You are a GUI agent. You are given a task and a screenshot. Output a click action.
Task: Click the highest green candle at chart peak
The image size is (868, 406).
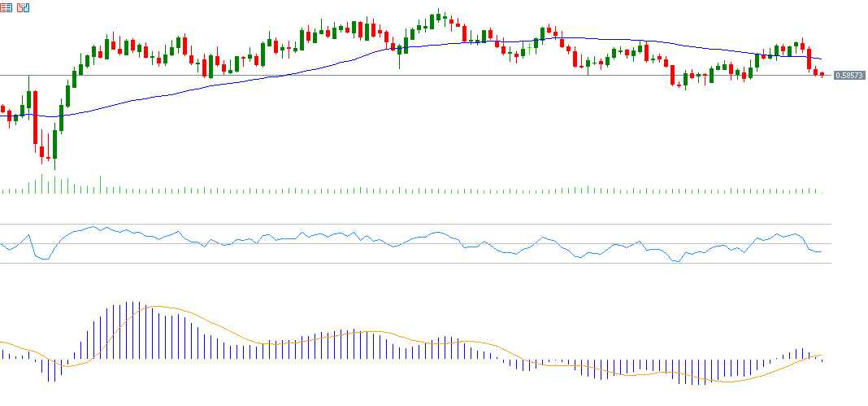(x=437, y=18)
